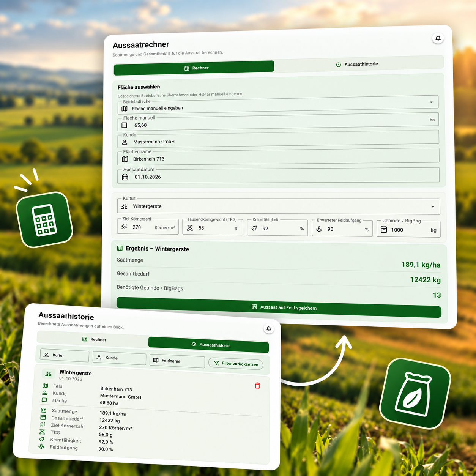Edit the Erwarteter Feldaufgang field

(x=342, y=229)
